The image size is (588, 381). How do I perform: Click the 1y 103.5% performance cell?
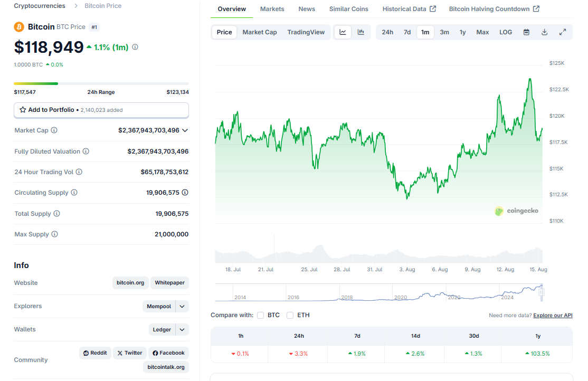click(x=538, y=354)
